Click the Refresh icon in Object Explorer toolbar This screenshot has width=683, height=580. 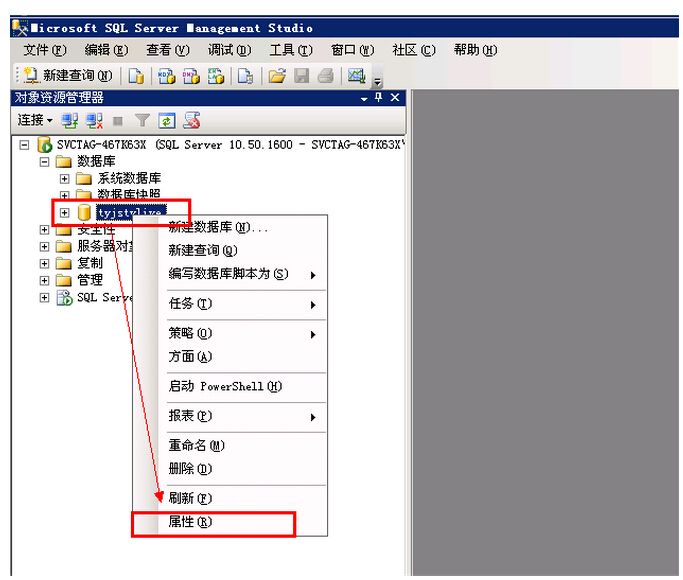[x=167, y=120]
